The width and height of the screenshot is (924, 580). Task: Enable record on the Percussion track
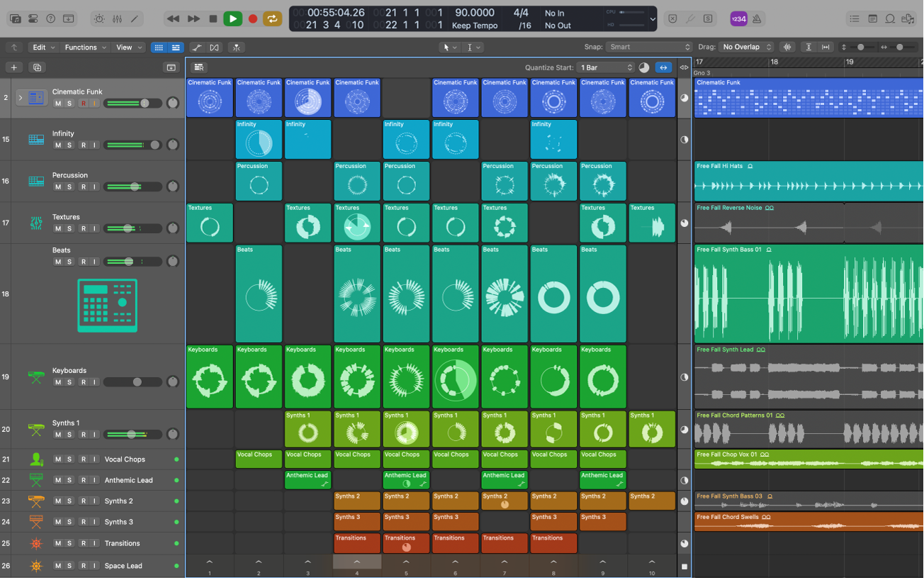click(x=83, y=187)
